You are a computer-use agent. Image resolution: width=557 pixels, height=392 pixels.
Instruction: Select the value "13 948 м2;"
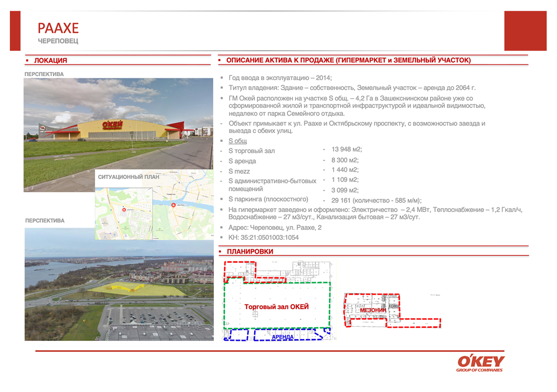coord(347,149)
